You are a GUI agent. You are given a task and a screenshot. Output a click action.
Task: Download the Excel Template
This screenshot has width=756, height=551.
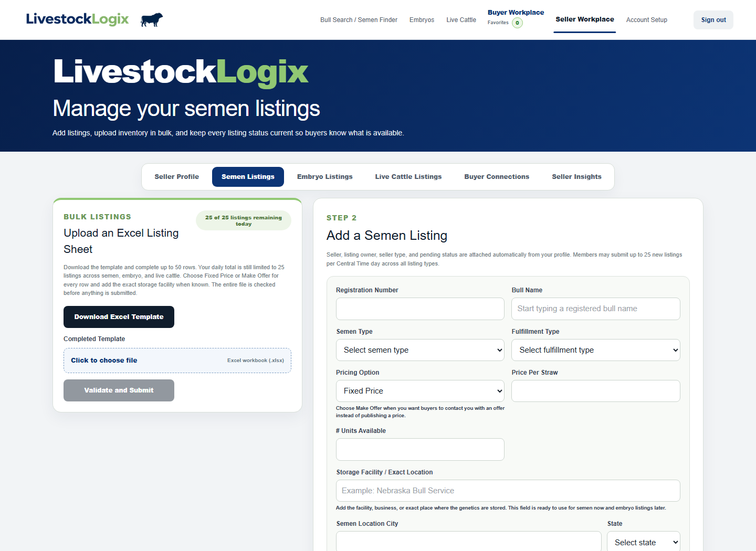click(119, 317)
